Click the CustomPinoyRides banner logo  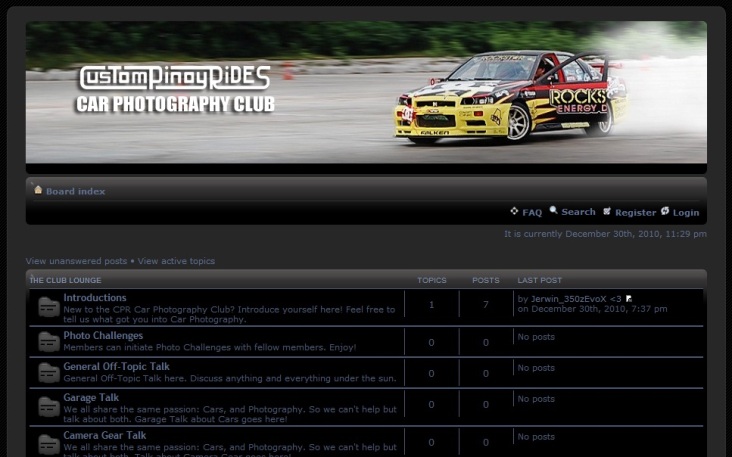[175, 77]
